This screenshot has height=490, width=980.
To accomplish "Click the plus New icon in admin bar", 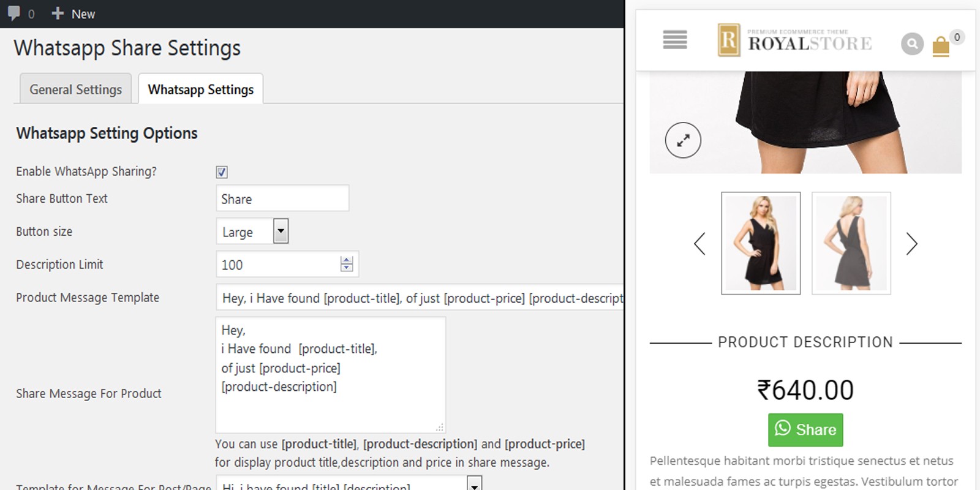I will click(x=58, y=13).
